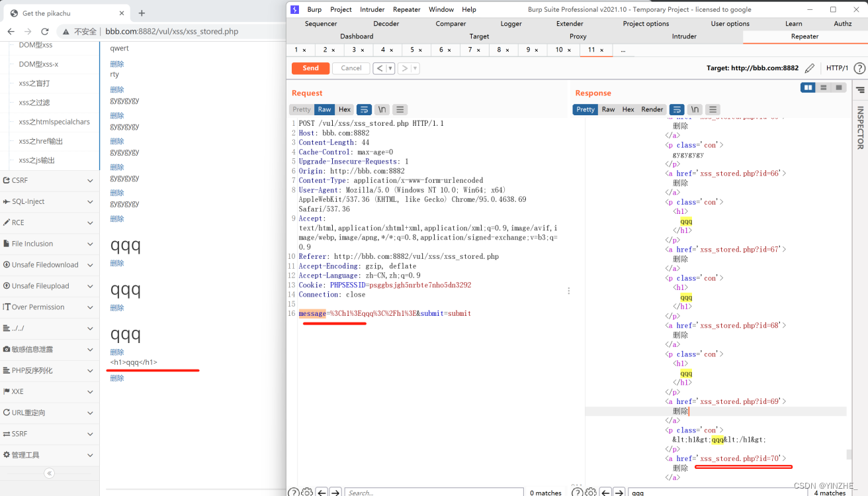Open Repeater tab number 5
The height and width of the screenshot is (496, 868).
(x=412, y=50)
